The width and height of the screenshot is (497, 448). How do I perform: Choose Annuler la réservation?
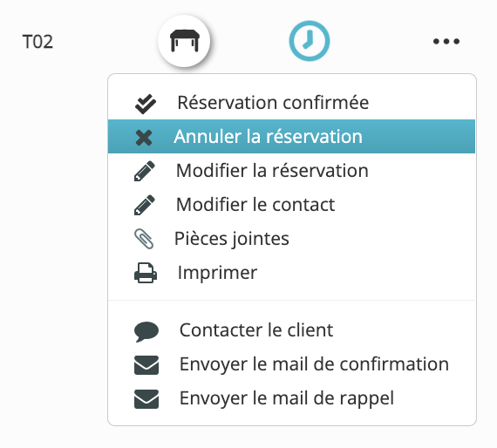[291, 137]
